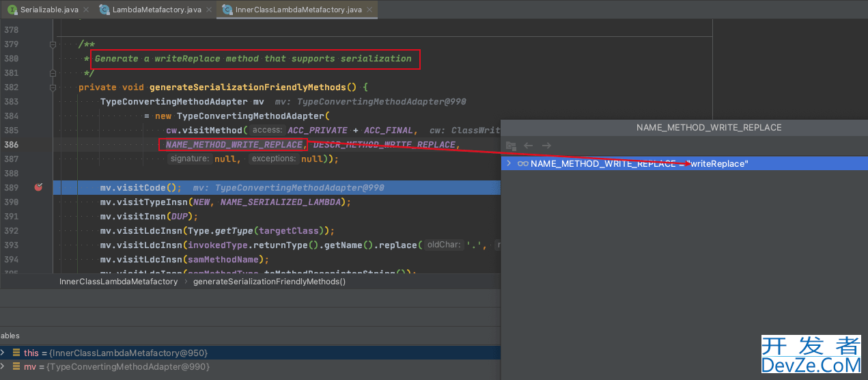Collapse the Javadoc comment fold at line 379
Viewport: 868px width, 380px height.
pyautogui.click(x=53, y=44)
